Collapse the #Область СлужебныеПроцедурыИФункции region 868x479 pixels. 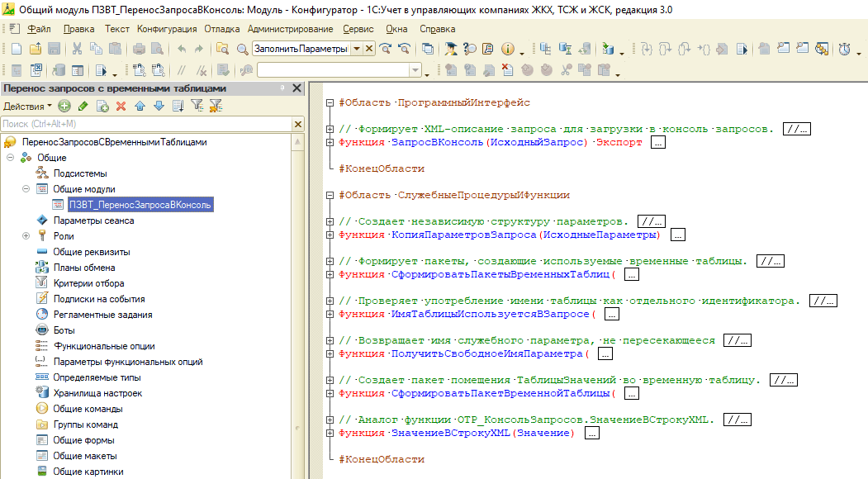pos(330,195)
